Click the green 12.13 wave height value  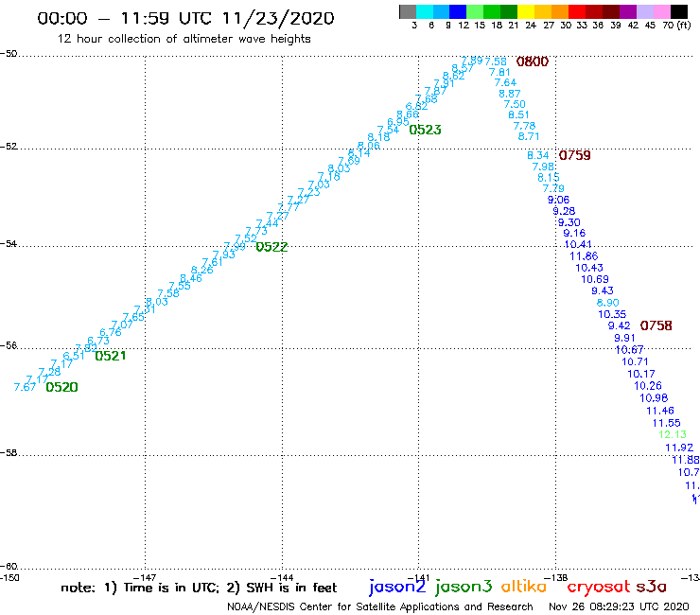(673, 434)
